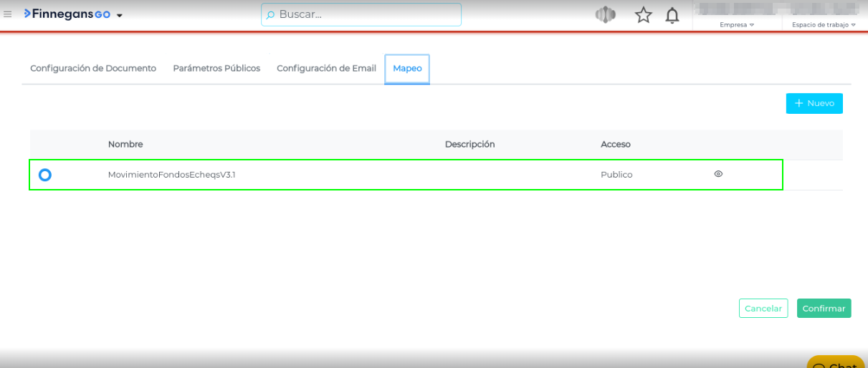Open the Parámetros Públicos tab
868x368 pixels.
[x=216, y=69]
